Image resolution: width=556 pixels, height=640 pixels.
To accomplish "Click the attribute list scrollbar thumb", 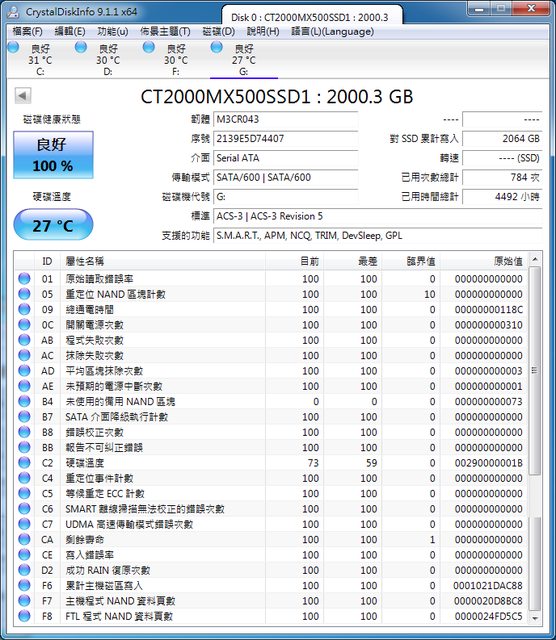I will (x=535, y=371).
